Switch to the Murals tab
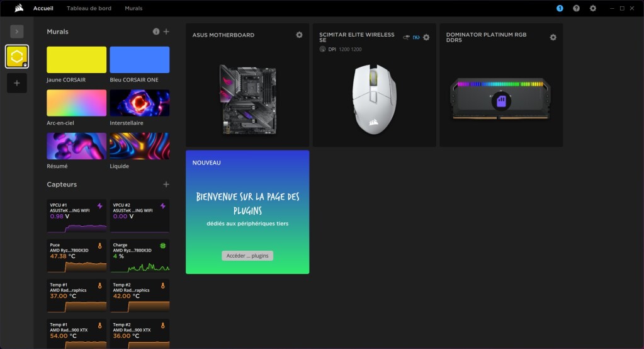Screen dimensions: 644x349 tap(133, 8)
